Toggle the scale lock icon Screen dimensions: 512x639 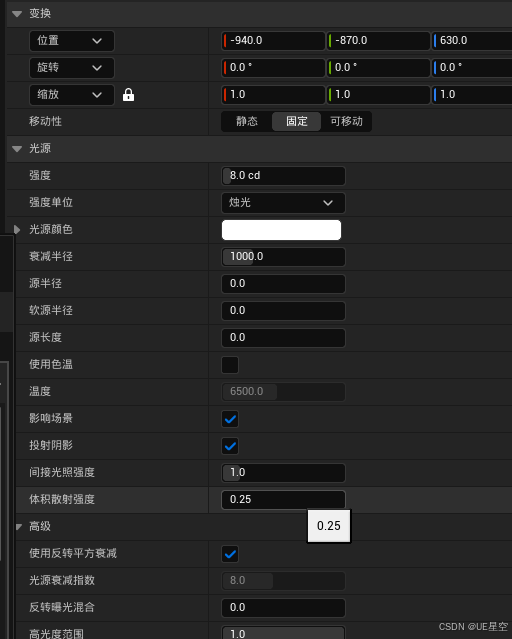pos(128,95)
